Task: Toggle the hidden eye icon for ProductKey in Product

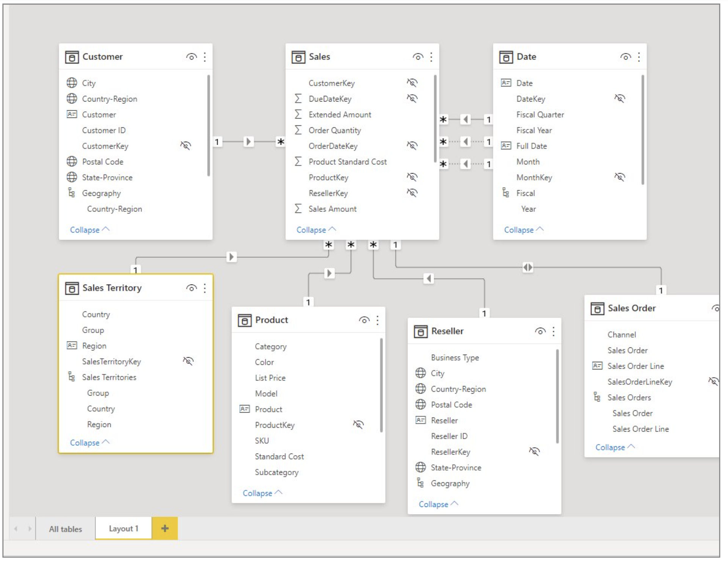Action: pos(358,425)
